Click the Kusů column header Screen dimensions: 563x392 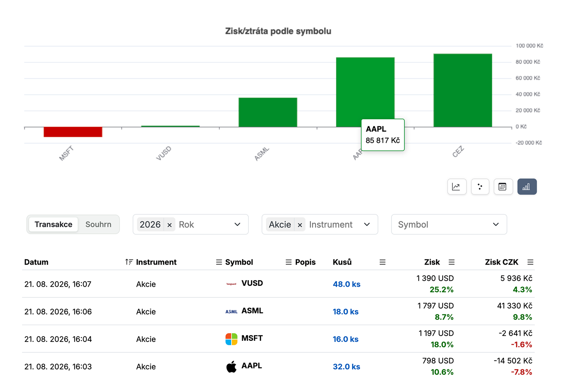tap(342, 262)
